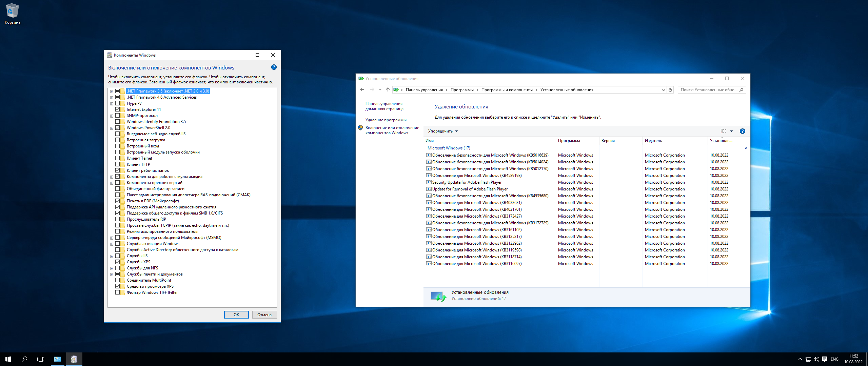Screen dimensions: 868x366
Task: Click Cancel in Windows Features dialog
Action: 264,315
